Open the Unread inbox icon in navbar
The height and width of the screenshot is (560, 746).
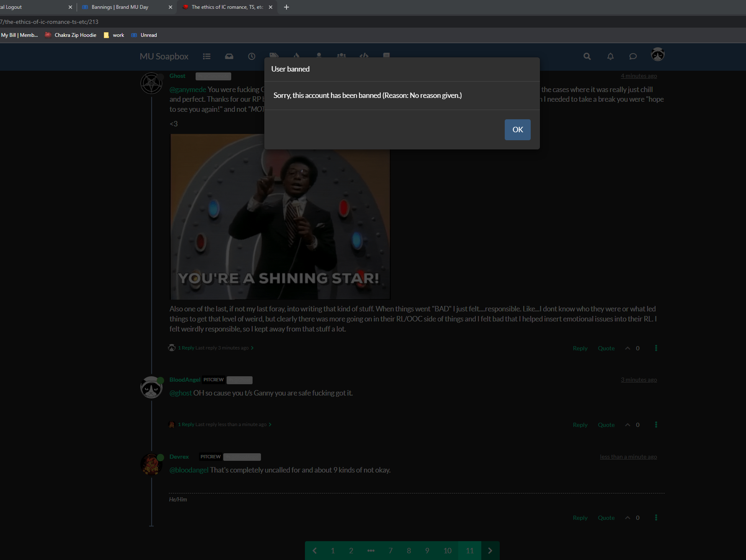tap(229, 57)
